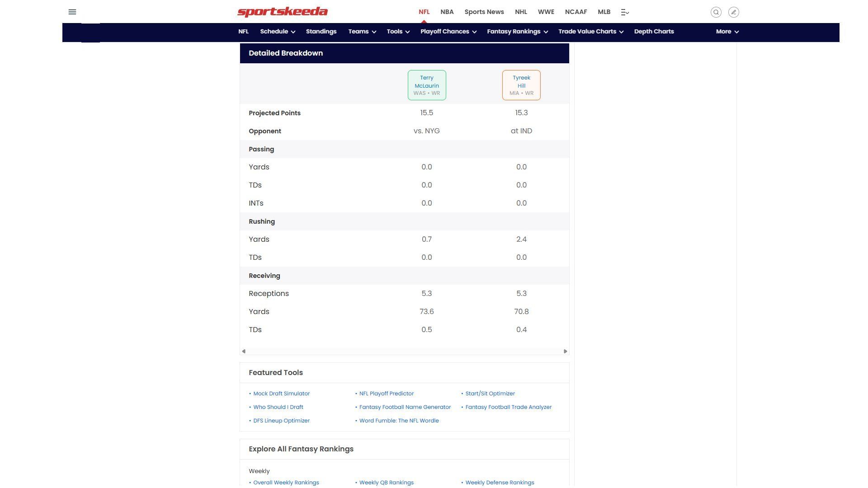Click the Sportskeeda logo

tap(283, 12)
